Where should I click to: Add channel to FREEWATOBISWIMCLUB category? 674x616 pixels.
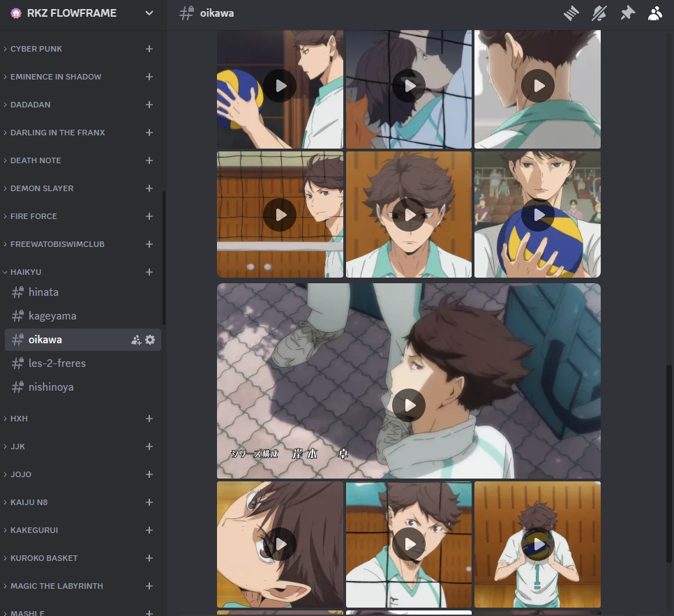tap(149, 245)
